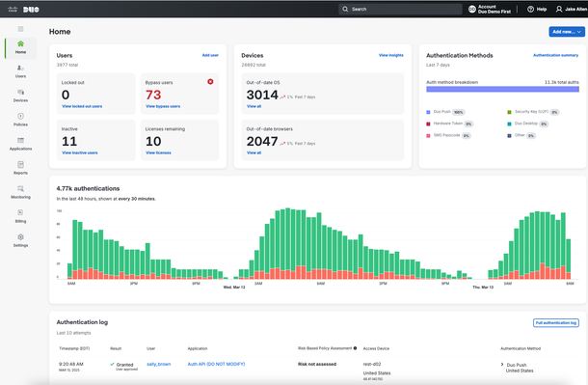The height and width of the screenshot is (385, 588).
Task: Open the View bypass users link
Action: [x=163, y=106]
